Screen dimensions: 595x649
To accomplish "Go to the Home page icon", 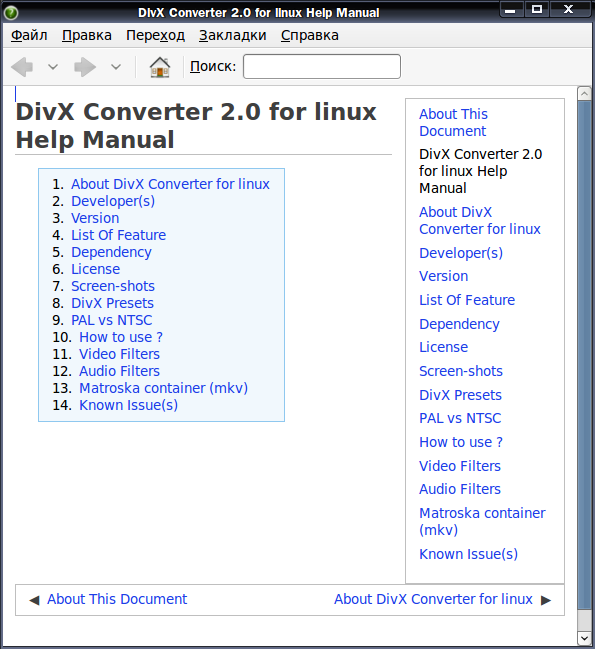I will click(x=160, y=67).
